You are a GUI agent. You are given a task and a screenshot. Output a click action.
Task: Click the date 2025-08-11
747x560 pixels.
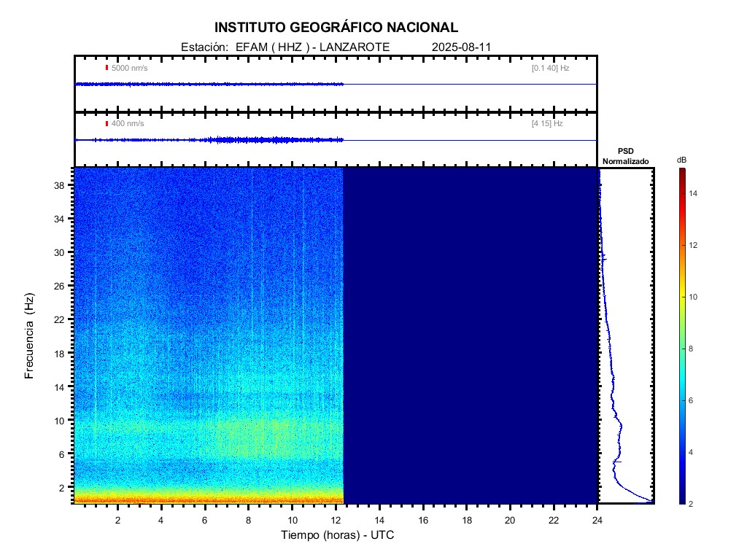click(461, 47)
